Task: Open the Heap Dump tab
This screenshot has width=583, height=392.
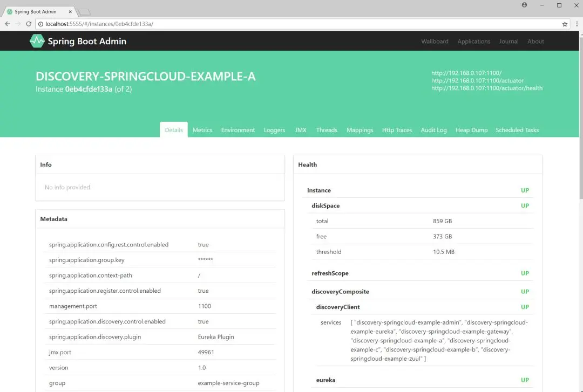Action: (x=471, y=129)
